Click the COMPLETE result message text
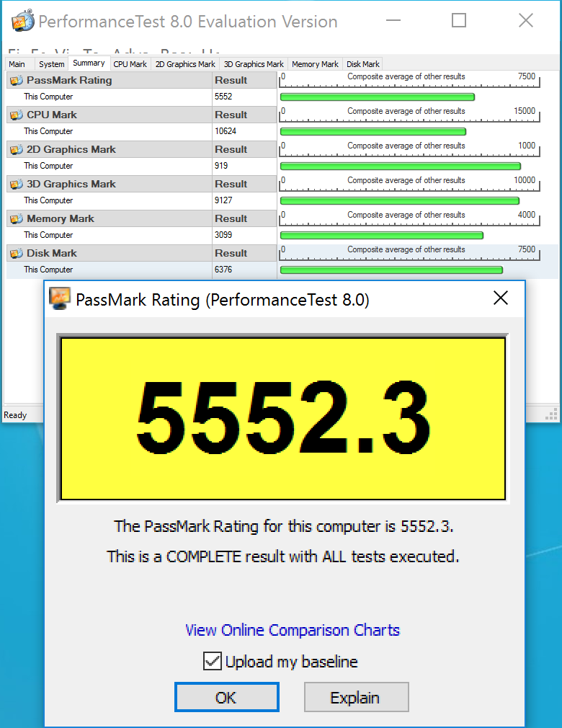The height and width of the screenshot is (728, 562). [283, 556]
